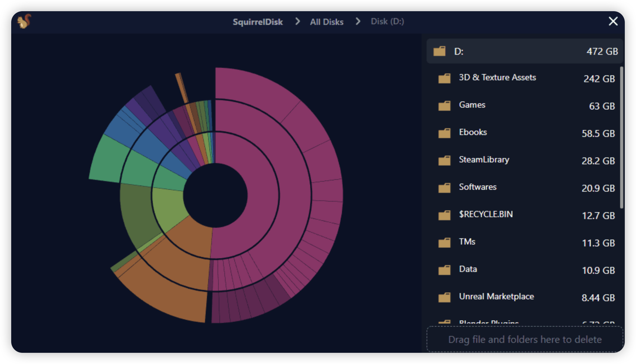
Task: Open the $RECYCLE.BIN folder entry
Action: [525, 215]
